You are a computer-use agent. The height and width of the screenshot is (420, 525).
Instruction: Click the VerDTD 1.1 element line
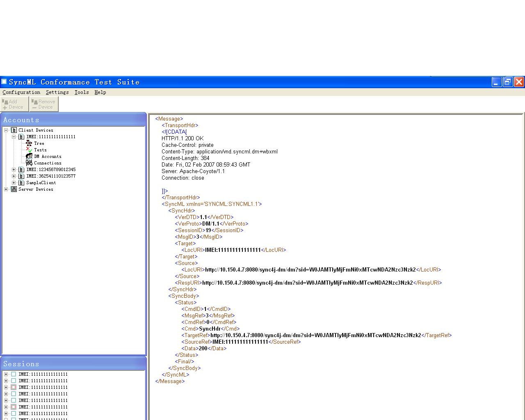click(204, 217)
